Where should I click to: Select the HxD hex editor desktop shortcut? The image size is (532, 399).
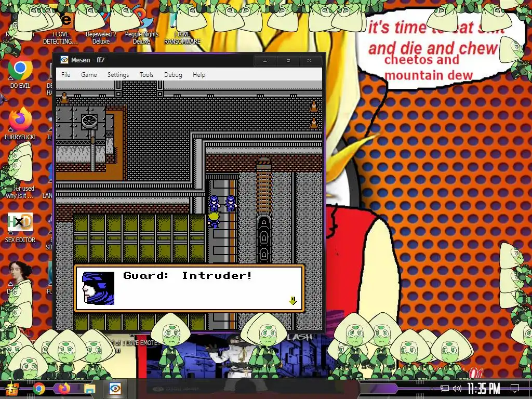coord(20,228)
